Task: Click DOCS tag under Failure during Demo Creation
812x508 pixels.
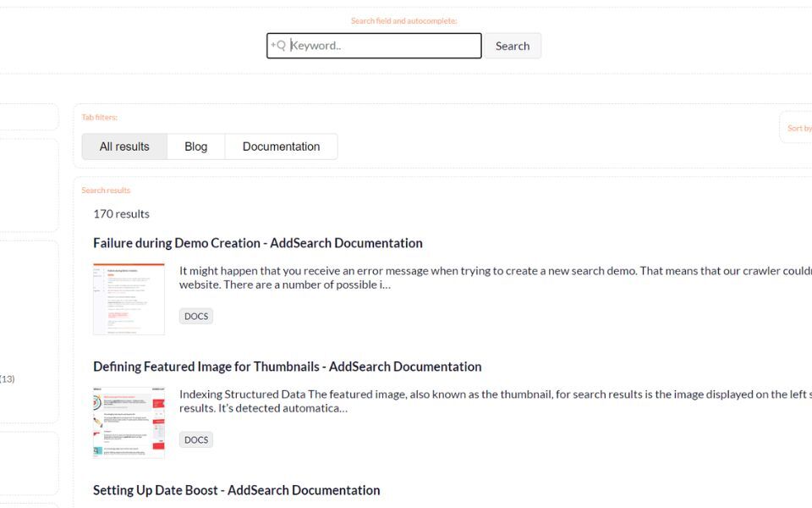Action: tap(196, 316)
